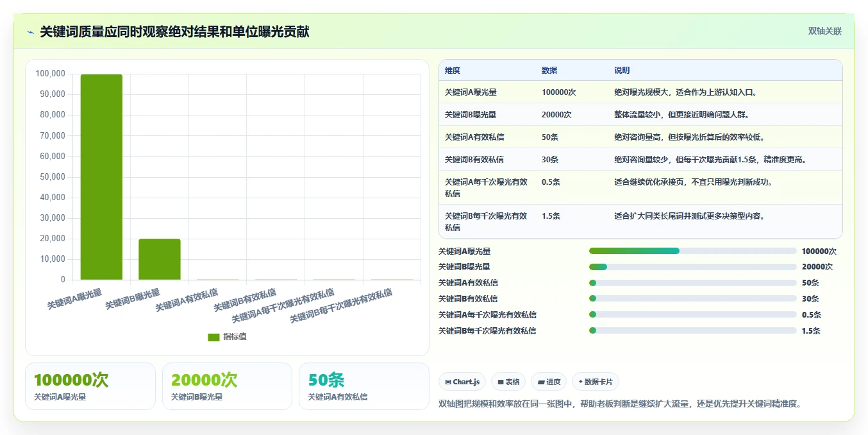Screen dimensions: 868x435
Task: Click table cell 关键词A每千次曝光有效私信
Action: click(487, 187)
